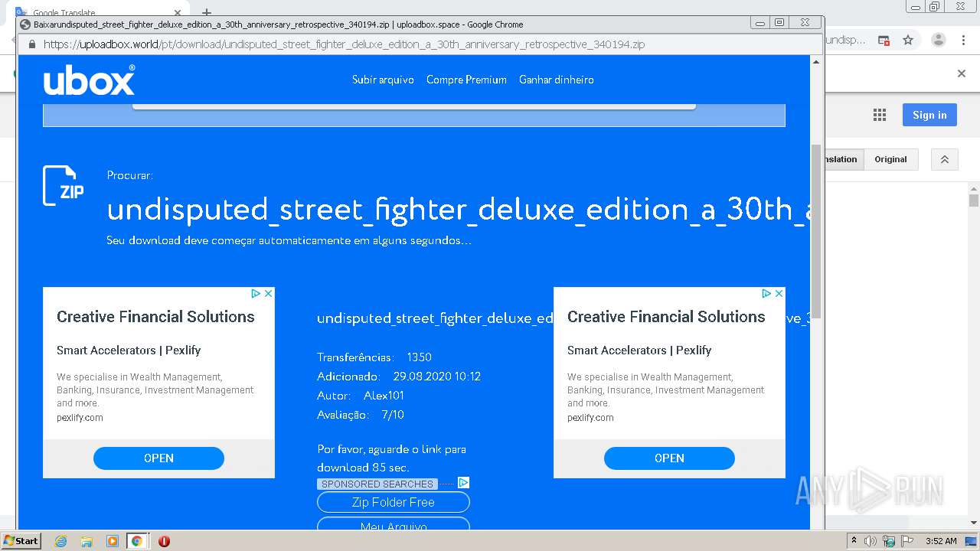Show hidden system tray icons
The width and height of the screenshot is (980, 551).
point(854,541)
